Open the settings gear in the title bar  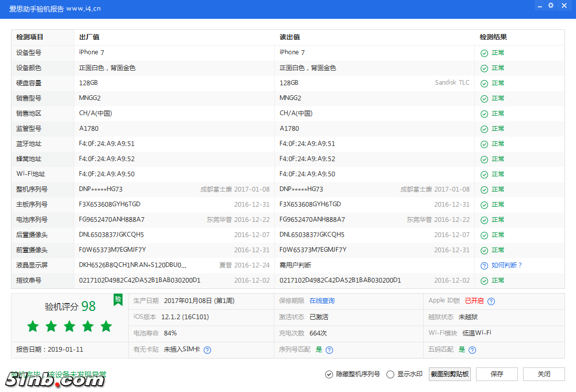point(550,5)
